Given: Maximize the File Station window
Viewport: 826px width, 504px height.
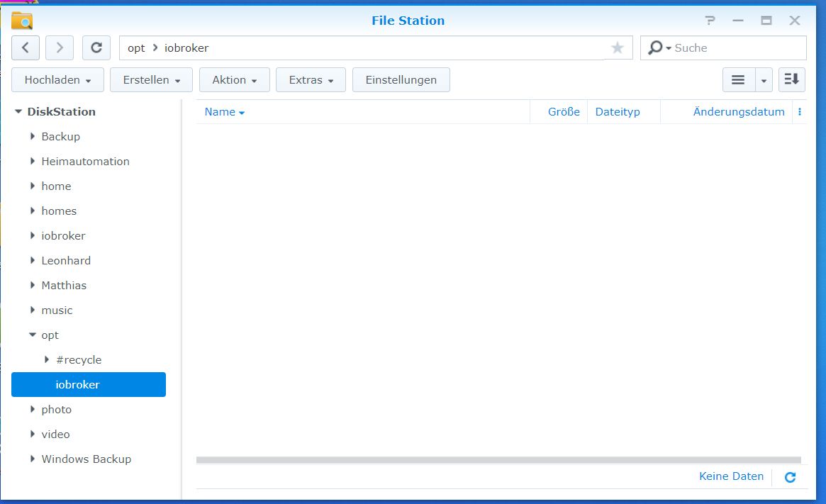Looking at the screenshot, I should [766, 21].
